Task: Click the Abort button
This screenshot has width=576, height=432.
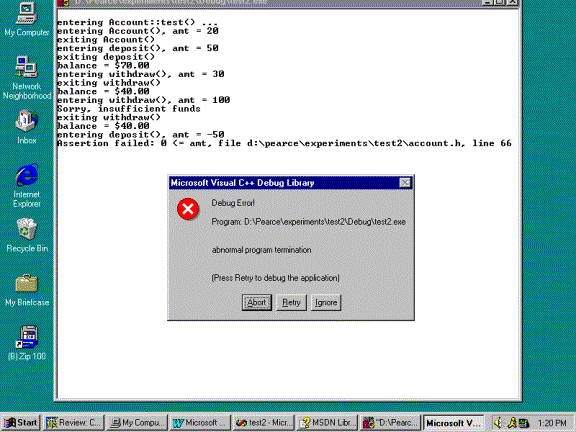Action: [x=257, y=302]
